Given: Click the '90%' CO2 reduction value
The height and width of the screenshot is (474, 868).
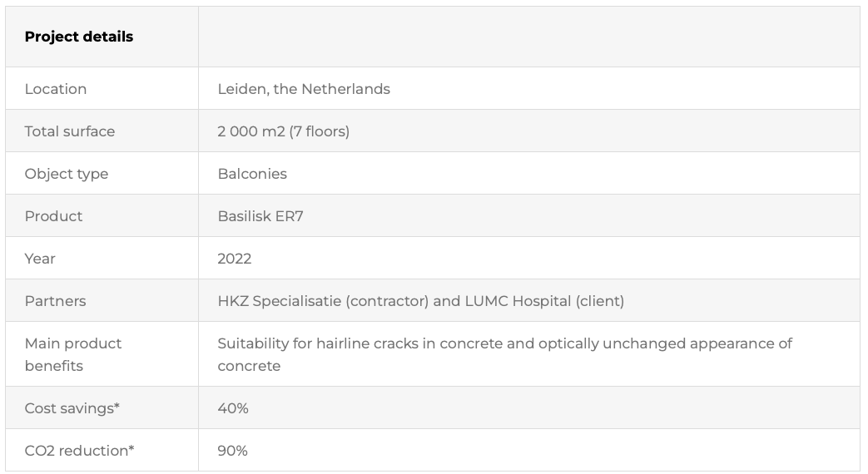Looking at the screenshot, I should (x=233, y=451).
